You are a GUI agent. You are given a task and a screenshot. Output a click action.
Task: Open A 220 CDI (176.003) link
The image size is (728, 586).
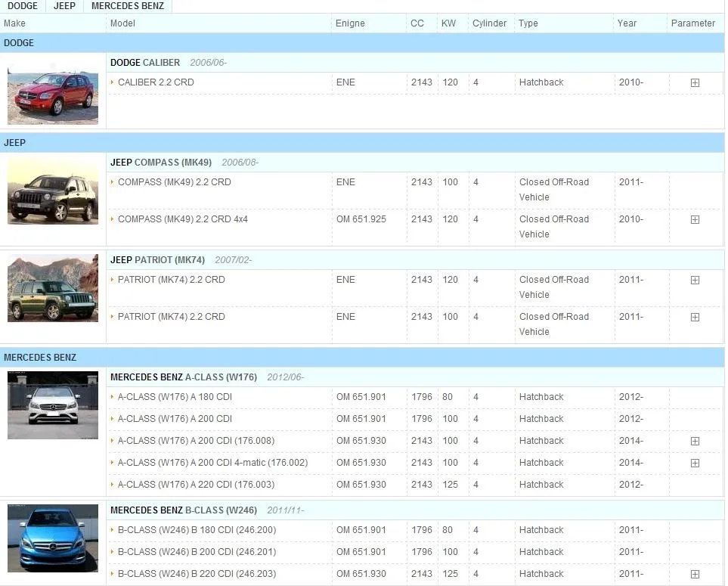pos(196,485)
